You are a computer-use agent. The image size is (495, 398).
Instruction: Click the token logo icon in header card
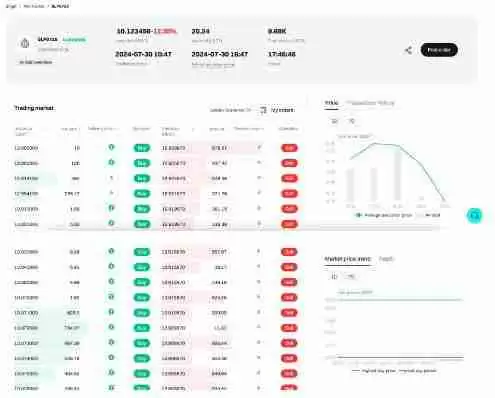pos(25,43)
